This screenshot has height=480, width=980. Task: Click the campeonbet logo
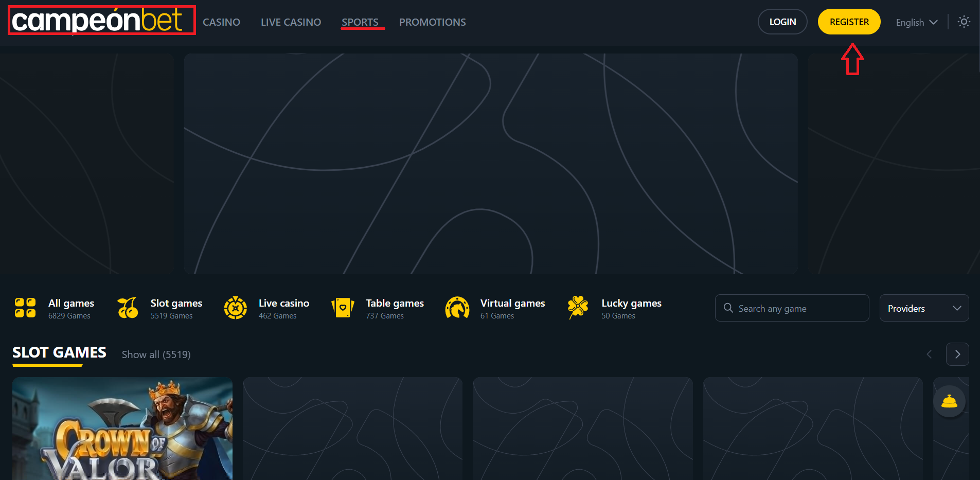97,21
